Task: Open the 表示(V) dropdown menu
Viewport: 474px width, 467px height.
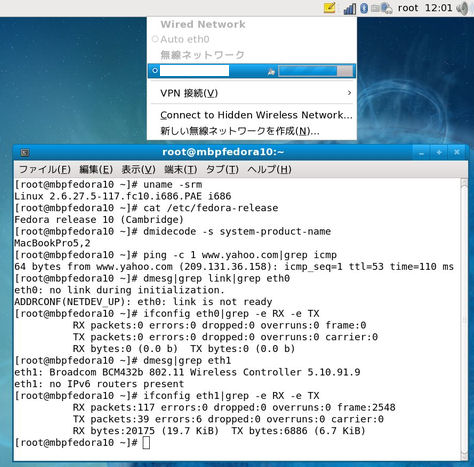Action: [138, 170]
